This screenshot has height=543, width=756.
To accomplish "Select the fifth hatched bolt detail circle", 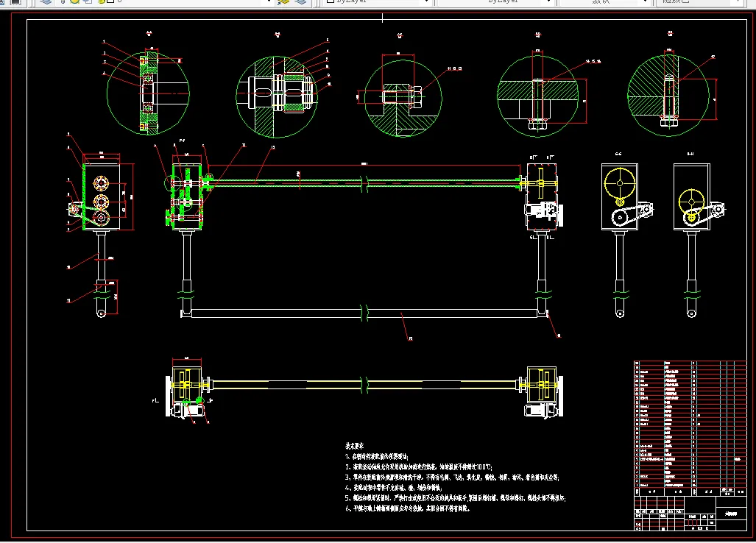I will click(668, 95).
